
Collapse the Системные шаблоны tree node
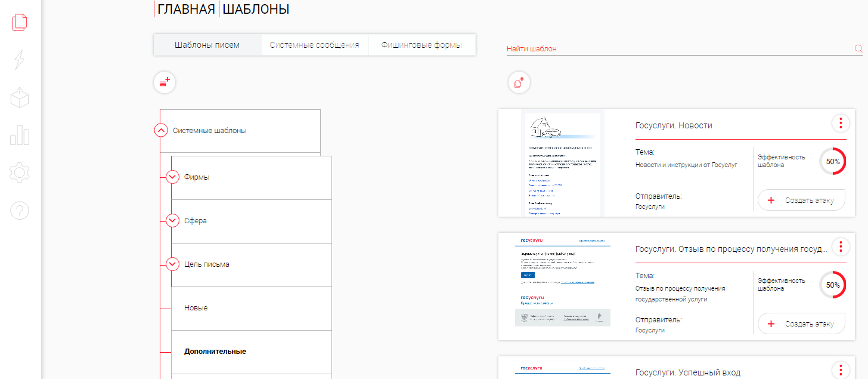(161, 130)
